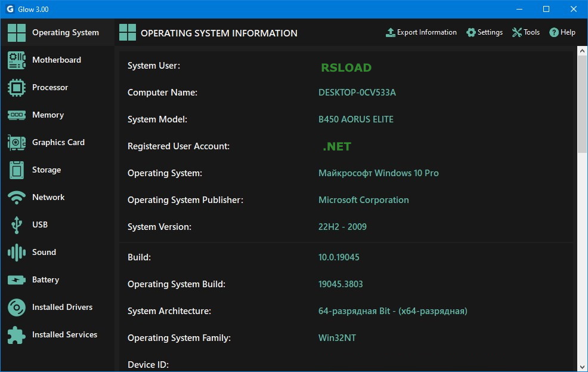Viewport: 588px width, 372px height.
Task: Click the USB symbol icon
Action: 17,225
